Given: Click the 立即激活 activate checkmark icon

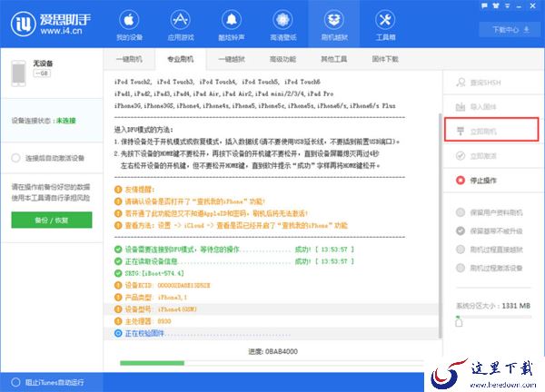Looking at the screenshot, I should 461,156.
